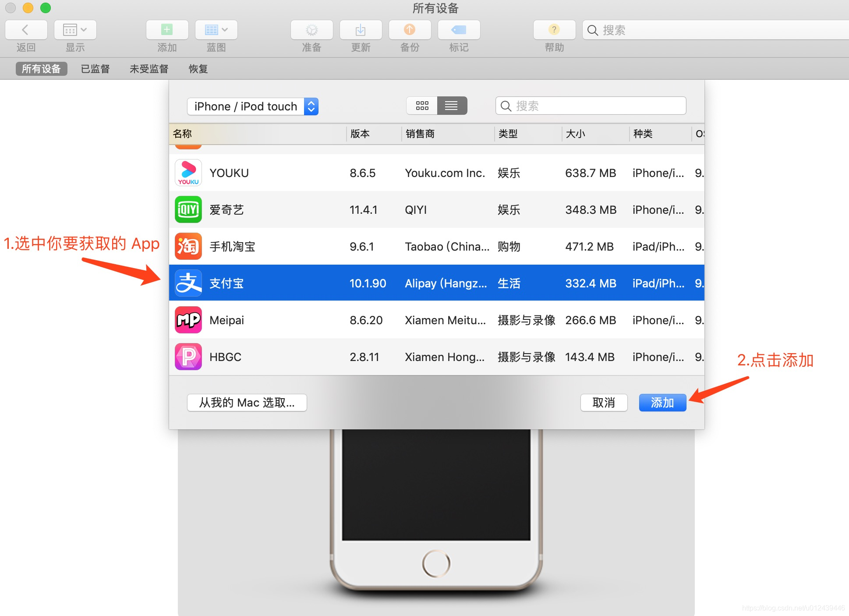This screenshot has width=849, height=616.
Task: Switch app list to grid view
Action: [x=422, y=106]
